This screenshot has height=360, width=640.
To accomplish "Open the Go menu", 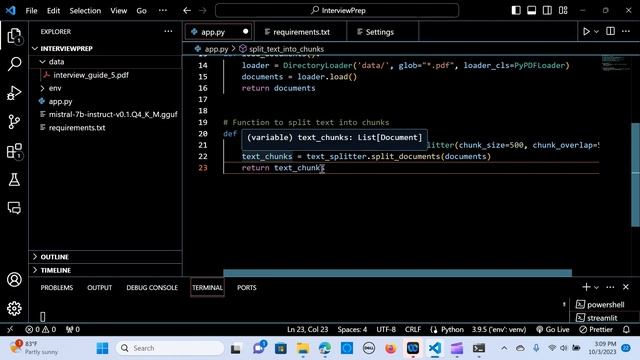I will coord(141,11).
